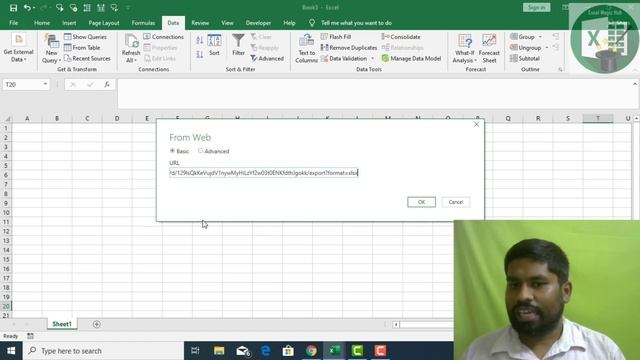Click Subtotal

[525, 59]
